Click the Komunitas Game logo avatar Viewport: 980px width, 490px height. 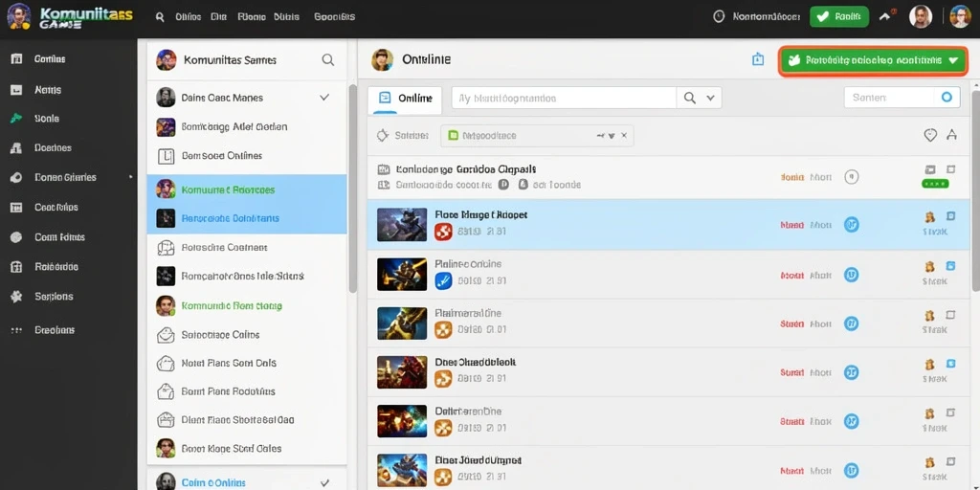pyautogui.click(x=18, y=16)
